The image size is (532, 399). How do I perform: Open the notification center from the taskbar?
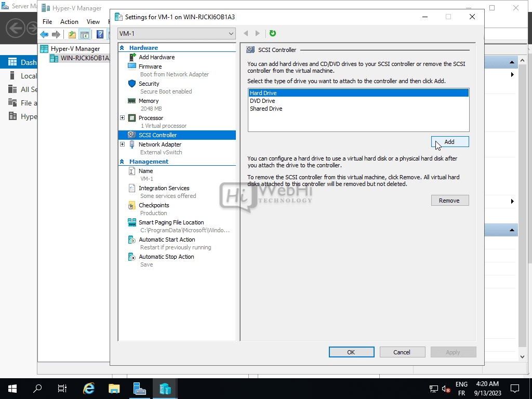515,388
